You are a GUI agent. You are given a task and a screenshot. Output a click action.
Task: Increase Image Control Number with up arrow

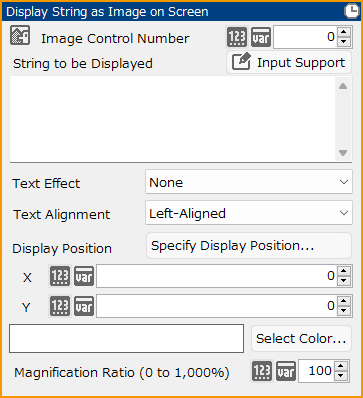[x=344, y=32]
